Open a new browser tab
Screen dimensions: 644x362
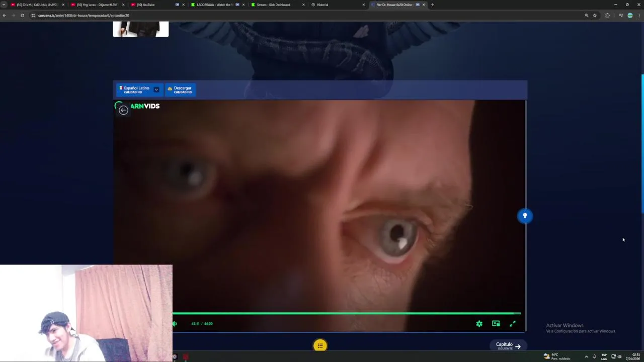[x=433, y=5]
